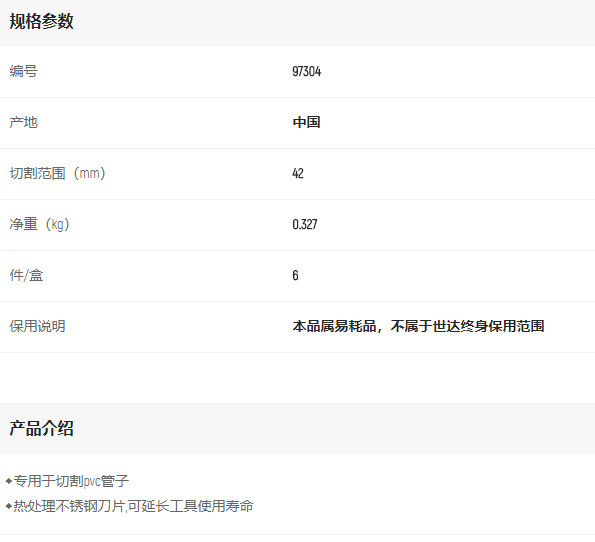The image size is (595, 542).
Task: Click the 件/盒 row label
Action: tap(26, 275)
